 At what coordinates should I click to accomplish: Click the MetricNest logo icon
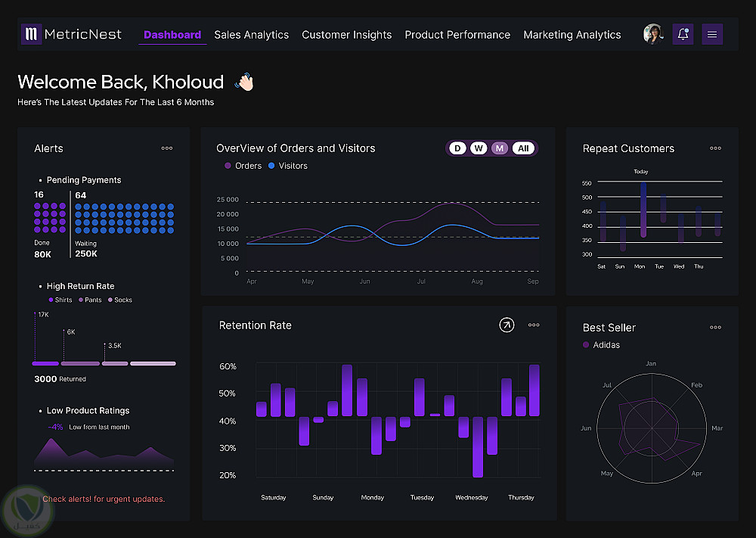point(31,34)
